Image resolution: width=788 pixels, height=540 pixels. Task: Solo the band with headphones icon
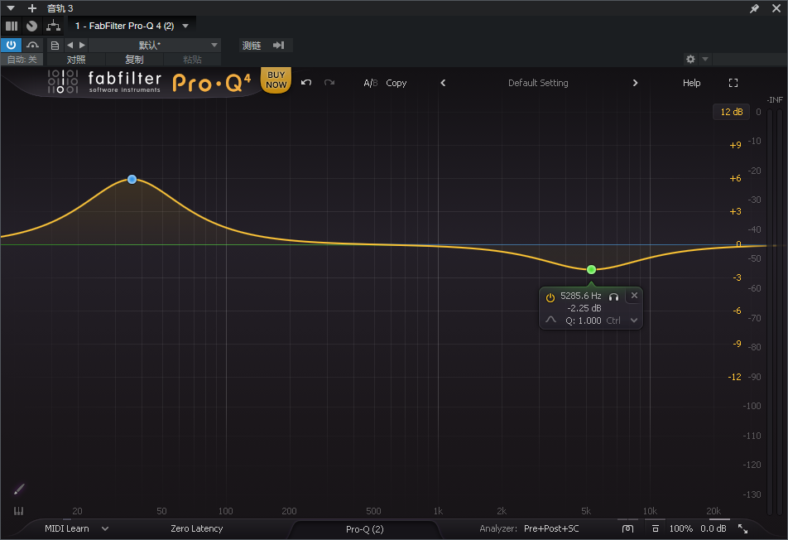pos(614,296)
